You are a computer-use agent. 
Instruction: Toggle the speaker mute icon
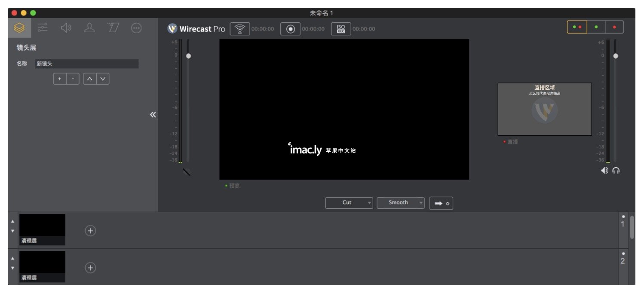point(604,171)
